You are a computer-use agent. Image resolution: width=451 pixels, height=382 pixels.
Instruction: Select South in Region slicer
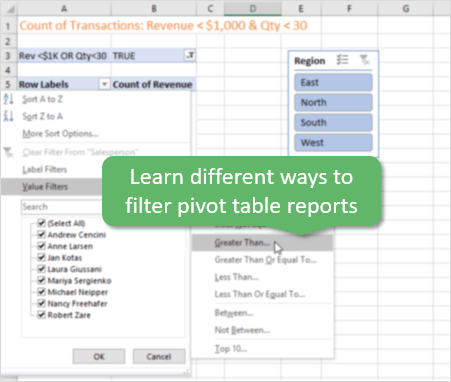[x=333, y=122]
